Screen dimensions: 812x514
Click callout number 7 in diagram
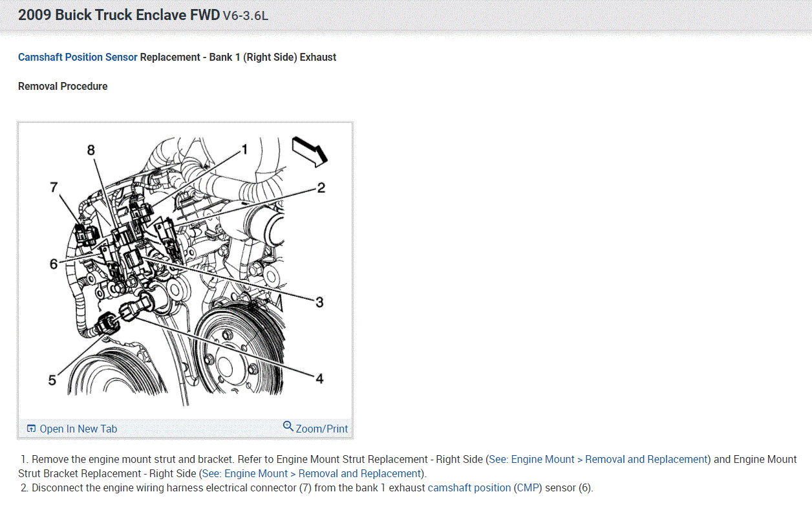pos(54,187)
